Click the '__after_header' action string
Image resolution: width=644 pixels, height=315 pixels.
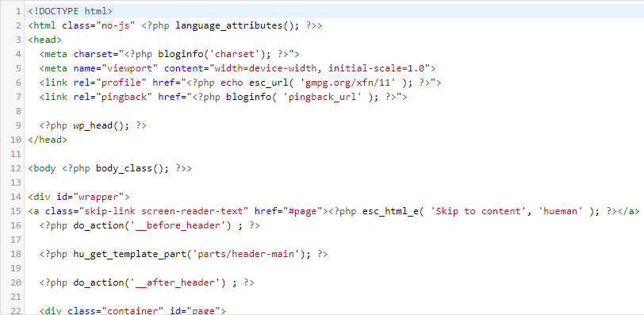tap(175, 282)
